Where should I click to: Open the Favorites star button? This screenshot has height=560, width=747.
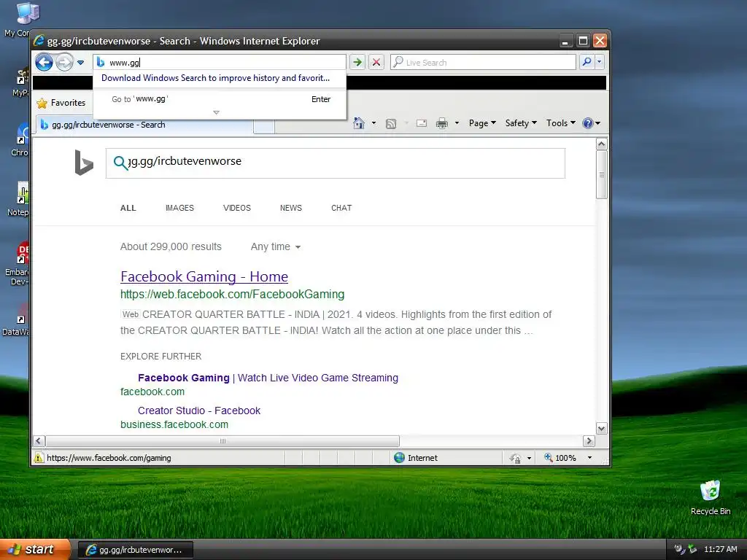click(61, 103)
